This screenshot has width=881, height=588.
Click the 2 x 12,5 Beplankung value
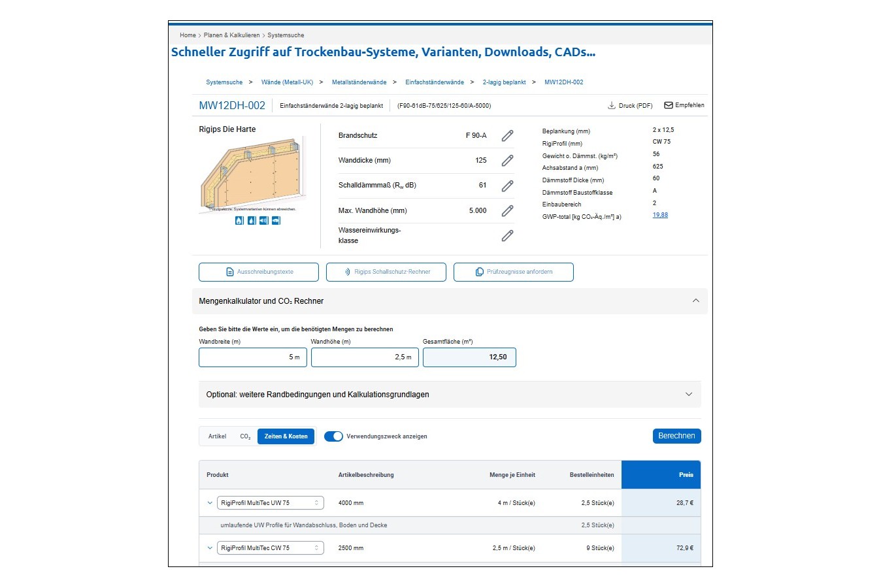663,130
